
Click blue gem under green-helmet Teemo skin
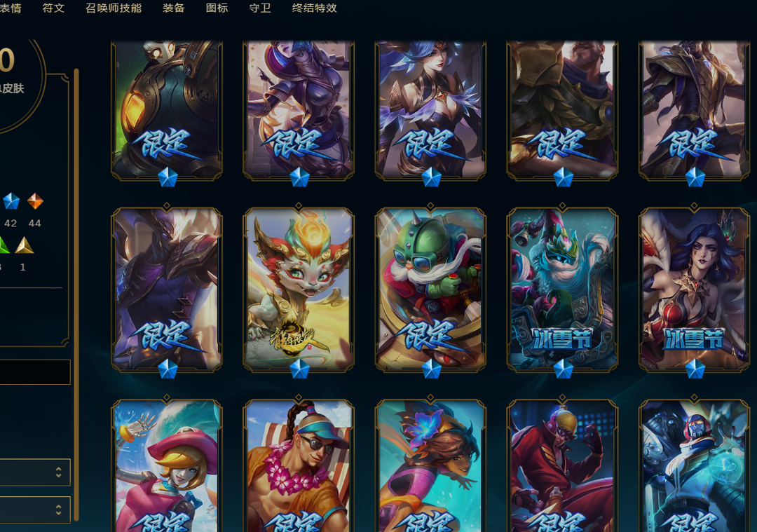coord(431,369)
